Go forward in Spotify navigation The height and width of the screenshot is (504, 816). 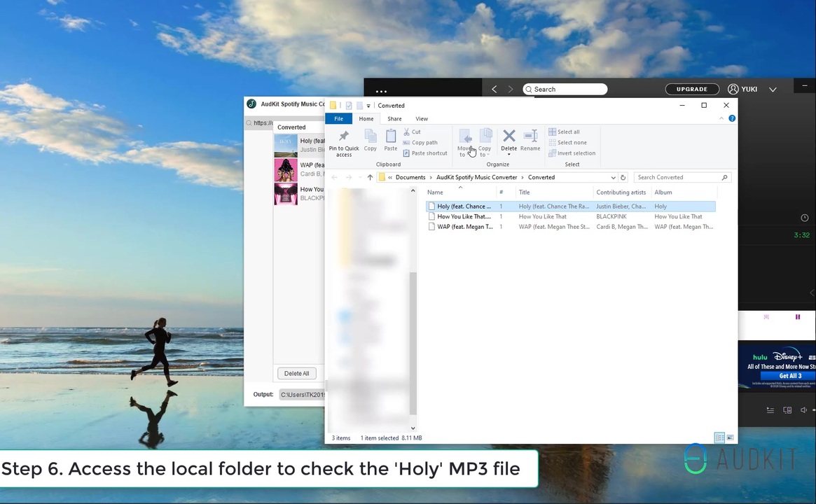(511, 90)
